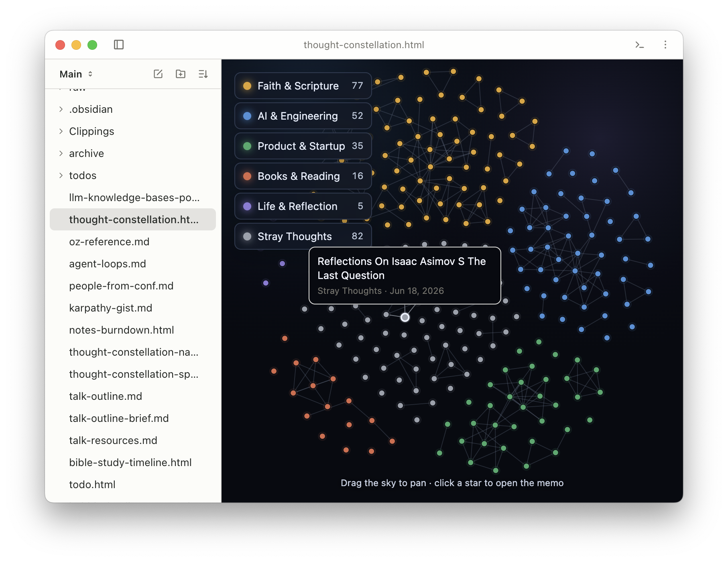Toggle the Books & Reading category filter
Image resolution: width=728 pixels, height=562 pixels.
click(303, 176)
